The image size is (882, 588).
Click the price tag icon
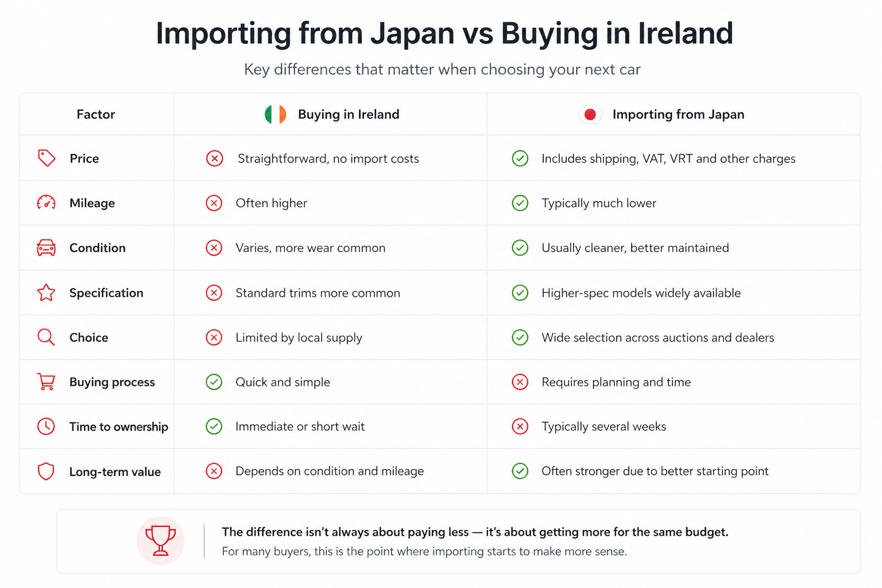coord(47,158)
